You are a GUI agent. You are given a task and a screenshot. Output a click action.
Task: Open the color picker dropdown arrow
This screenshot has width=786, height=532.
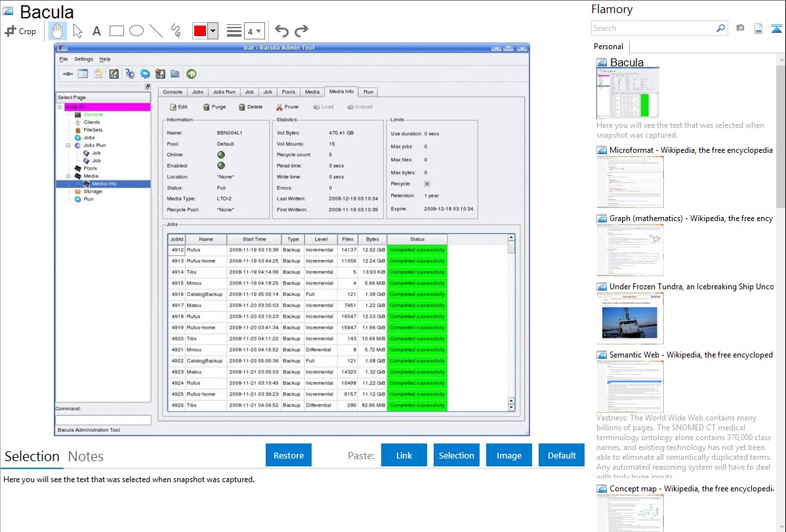pyautogui.click(x=213, y=31)
